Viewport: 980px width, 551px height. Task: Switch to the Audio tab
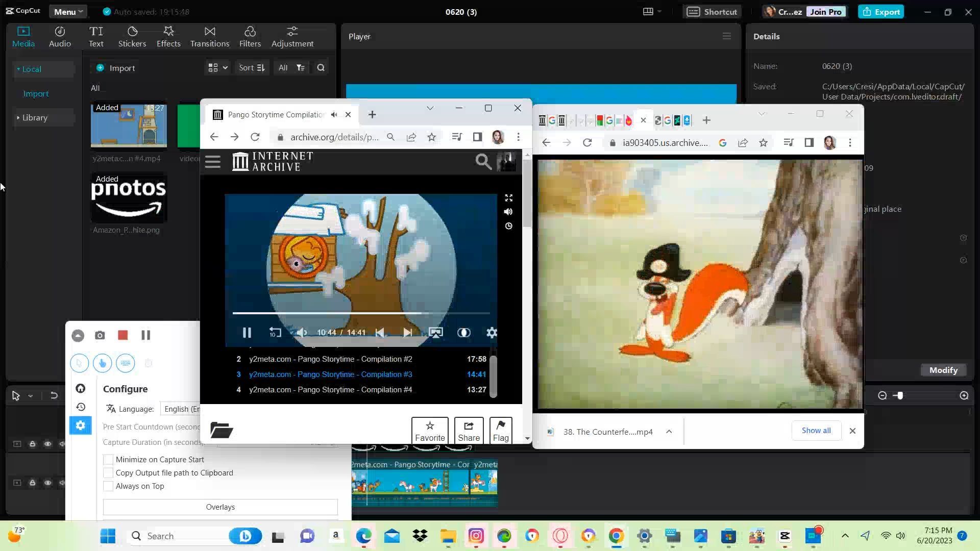(x=60, y=37)
